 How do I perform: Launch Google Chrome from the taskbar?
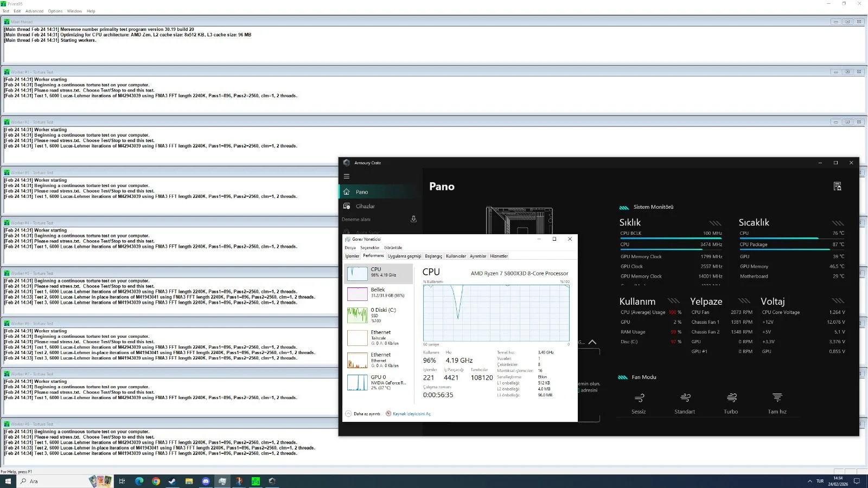(156, 481)
